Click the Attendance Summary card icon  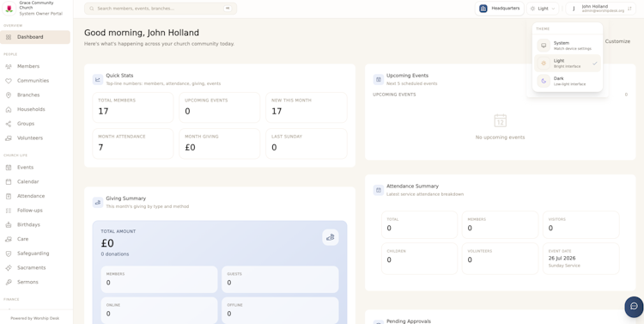click(379, 190)
